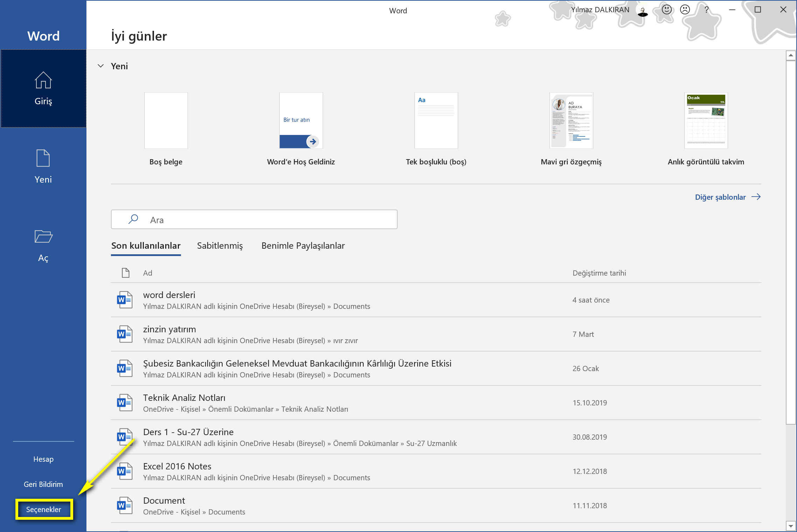Open the Aç folder icon in sidebar

43,236
